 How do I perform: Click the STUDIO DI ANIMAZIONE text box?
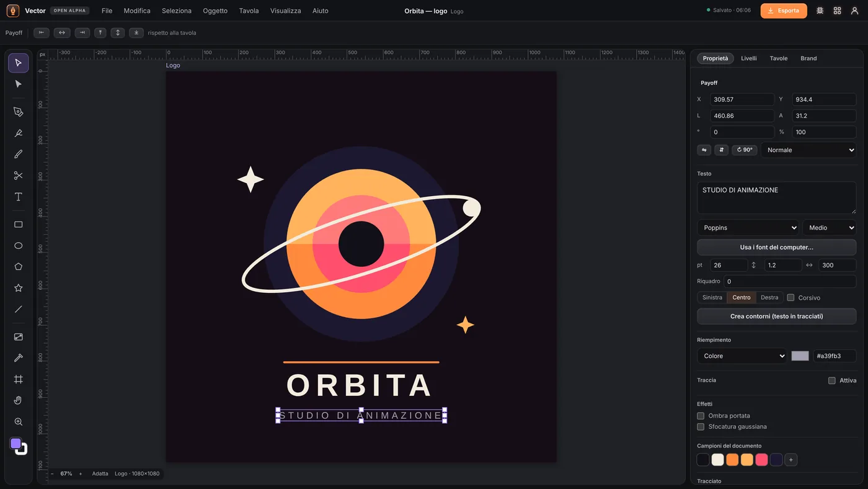coord(777,198)
